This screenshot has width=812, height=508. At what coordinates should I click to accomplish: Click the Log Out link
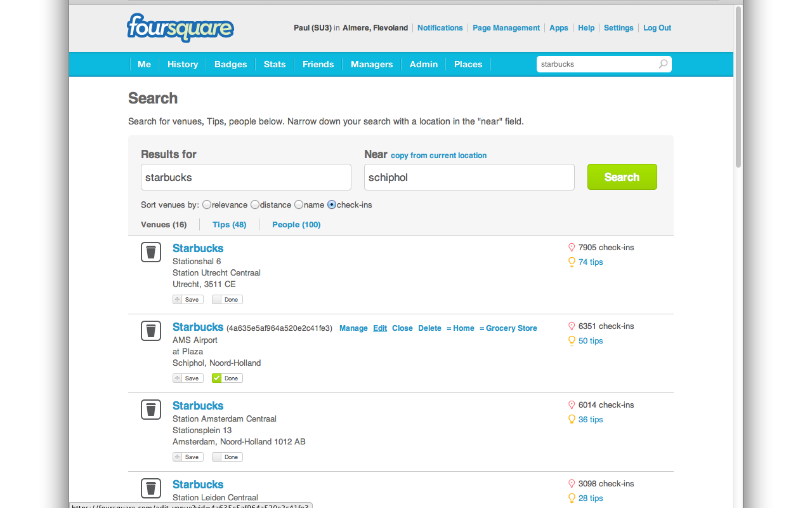pos(657,28)
